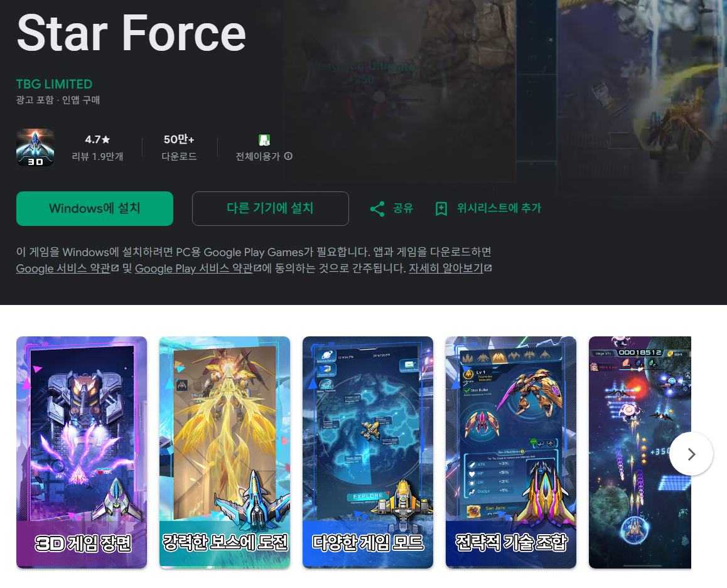727x588 pixels.
Task: Click the share icon next to 공유
Action: [377, 209]
